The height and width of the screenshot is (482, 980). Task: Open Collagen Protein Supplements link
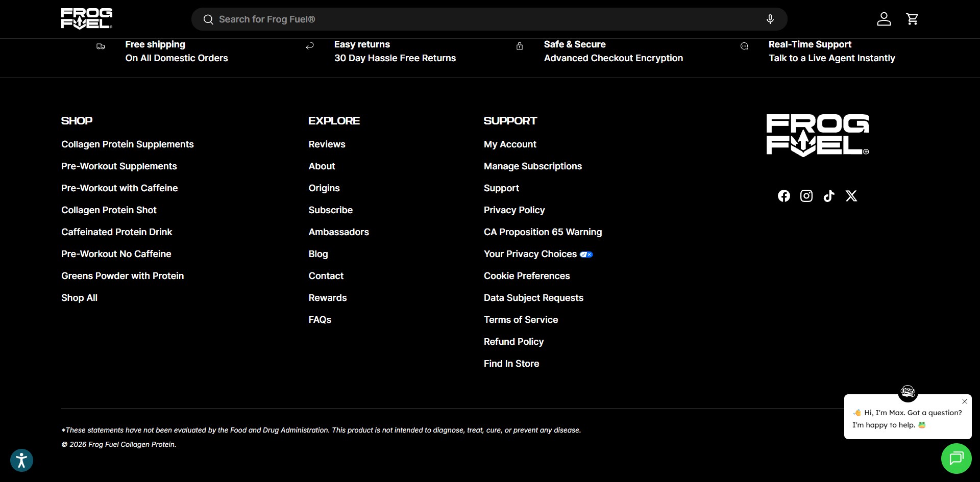pyautogui.click(x=128, y=144)
